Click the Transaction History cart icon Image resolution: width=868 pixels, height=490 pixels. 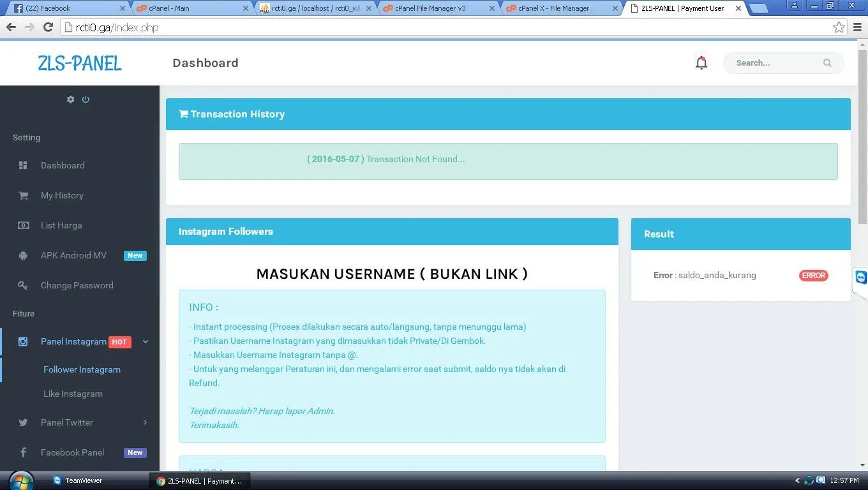[183, 114]
